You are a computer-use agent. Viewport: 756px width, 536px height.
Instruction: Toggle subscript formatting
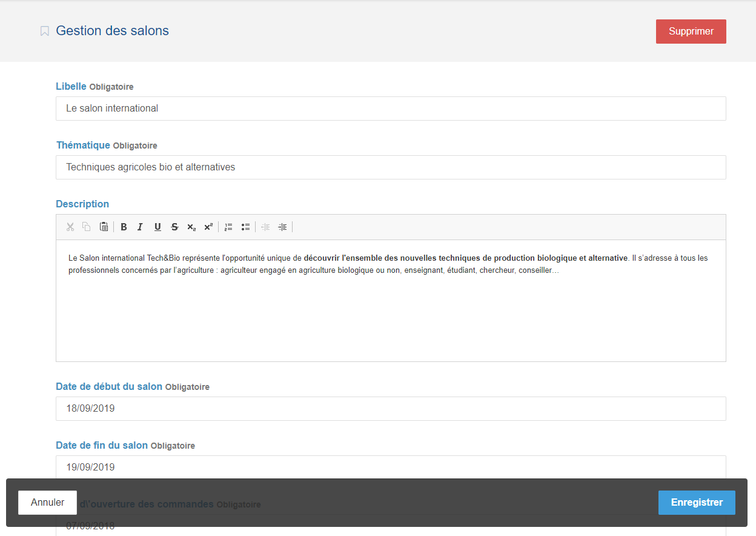(191, 227)
